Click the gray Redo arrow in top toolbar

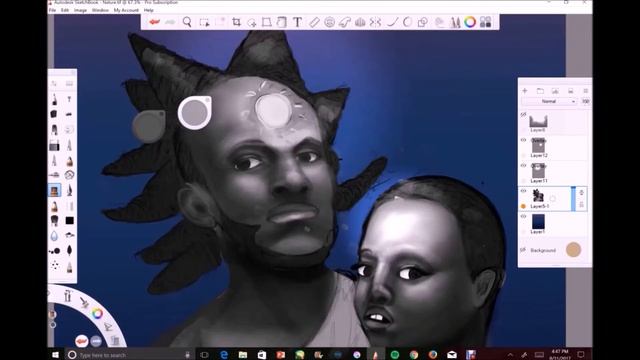click(x=170, y=22)
